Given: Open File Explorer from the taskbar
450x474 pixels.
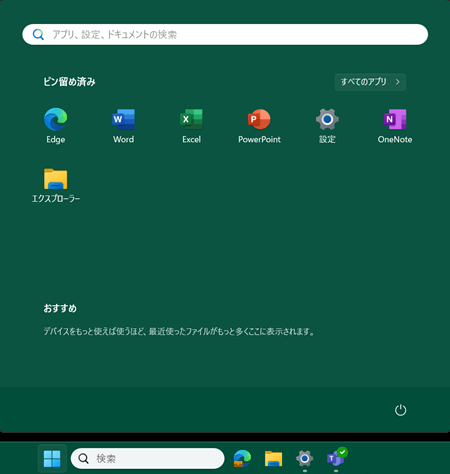Looking at the screenshot, I should click(x=273, y=458).
